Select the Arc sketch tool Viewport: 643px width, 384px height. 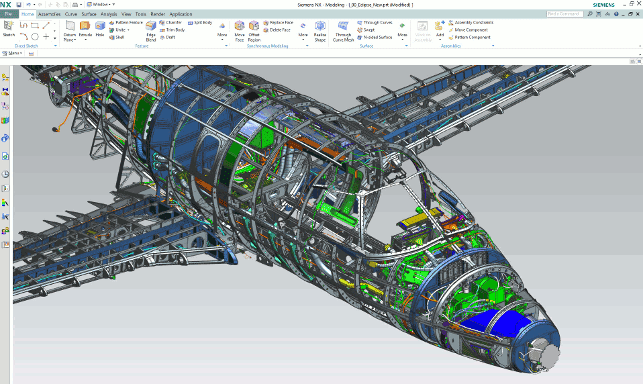click(x=23, y=37)
